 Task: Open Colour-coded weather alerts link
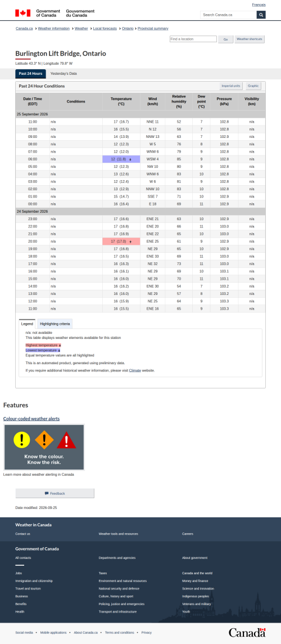pyautogui.click(x=31, y=418)
